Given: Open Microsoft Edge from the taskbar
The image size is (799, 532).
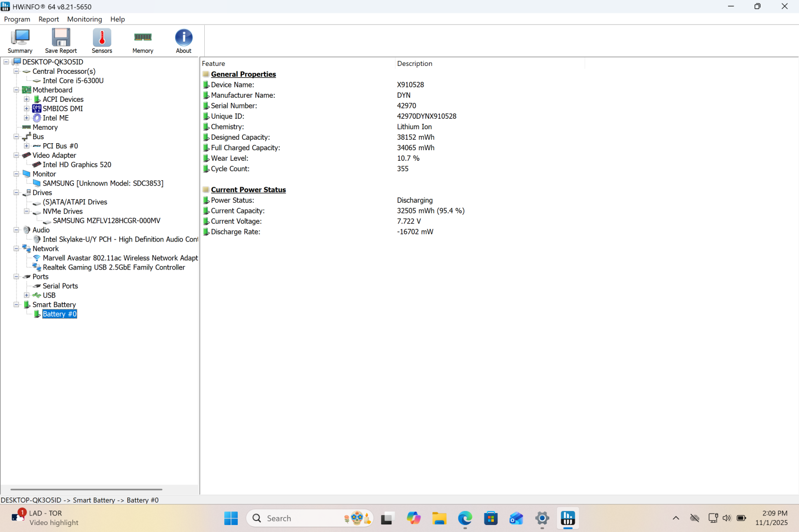Looking at the screenshot, I should pyautogui.click(x=465, y=519).
